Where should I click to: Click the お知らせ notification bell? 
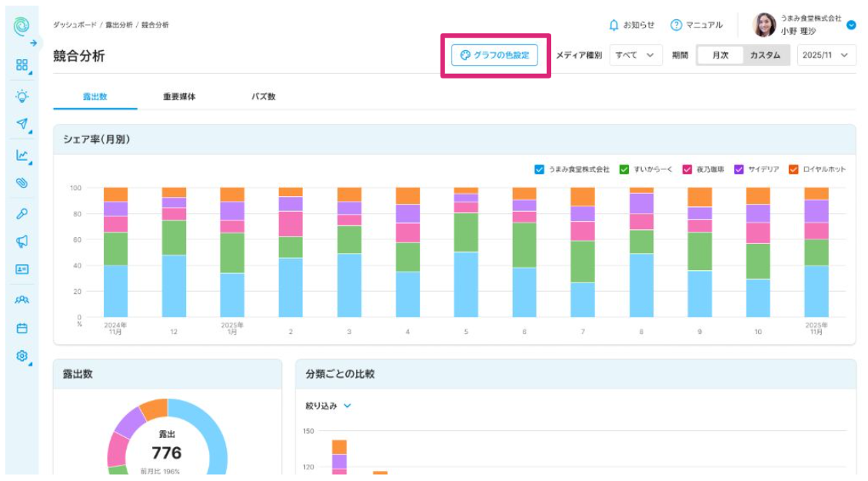click(631, 25)
